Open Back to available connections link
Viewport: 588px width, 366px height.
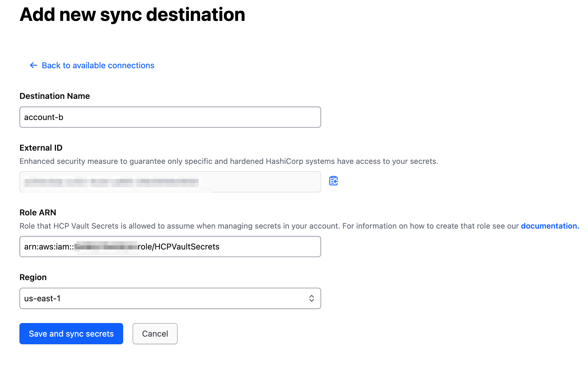(x=98, y=65)
